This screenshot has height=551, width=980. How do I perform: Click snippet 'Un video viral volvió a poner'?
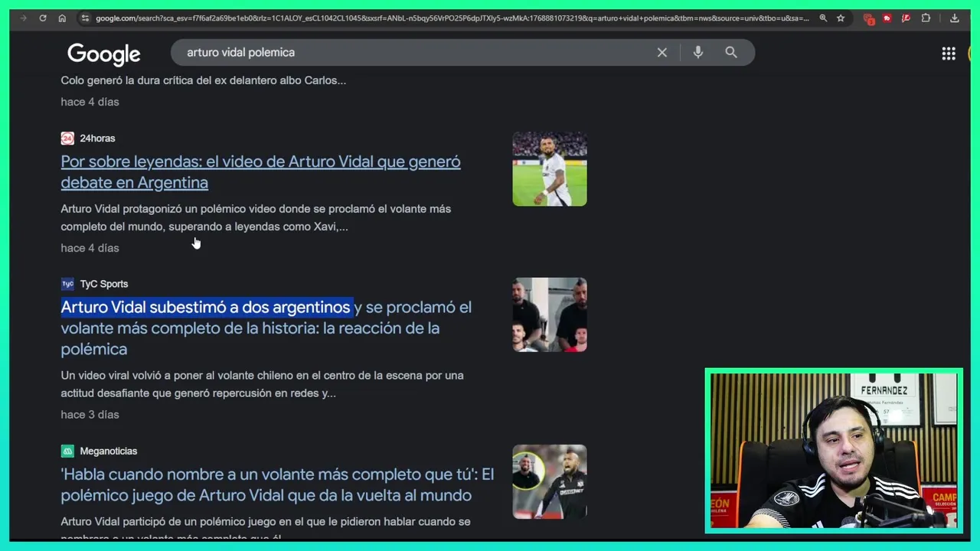(262, 384)
